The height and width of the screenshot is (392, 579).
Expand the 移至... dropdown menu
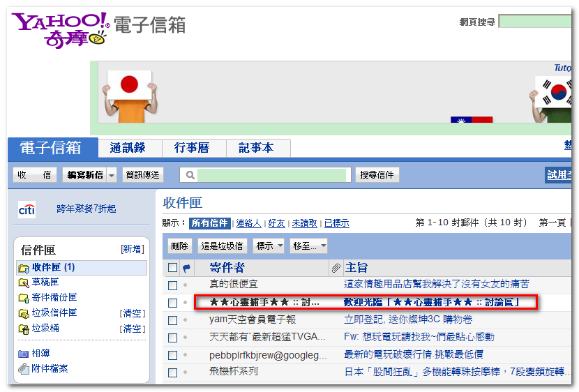click(x=309, y=246)
